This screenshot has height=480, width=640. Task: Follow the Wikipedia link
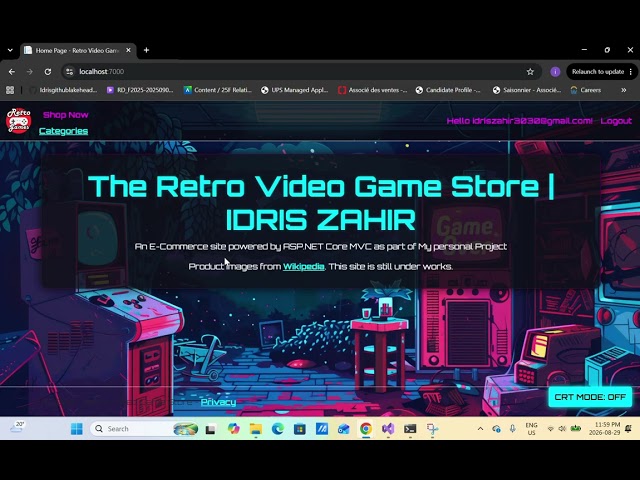coord(304,266)
